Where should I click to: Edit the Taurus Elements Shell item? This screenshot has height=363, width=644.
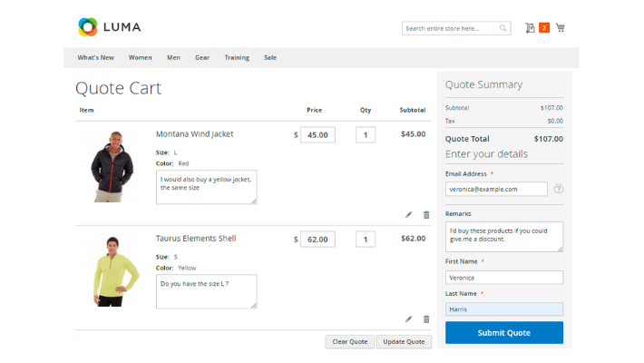pos(408,319)
